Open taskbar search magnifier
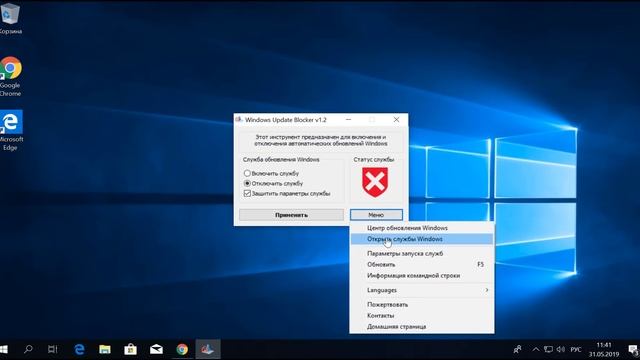Viewport: 640px width, 360px height. (28, 349)
